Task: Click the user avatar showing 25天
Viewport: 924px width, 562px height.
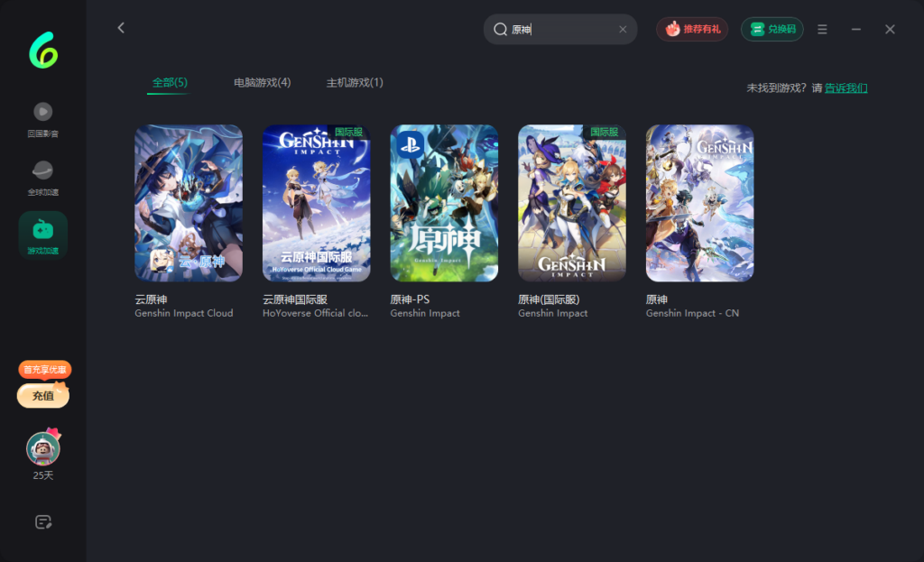Action: [42, 448]
